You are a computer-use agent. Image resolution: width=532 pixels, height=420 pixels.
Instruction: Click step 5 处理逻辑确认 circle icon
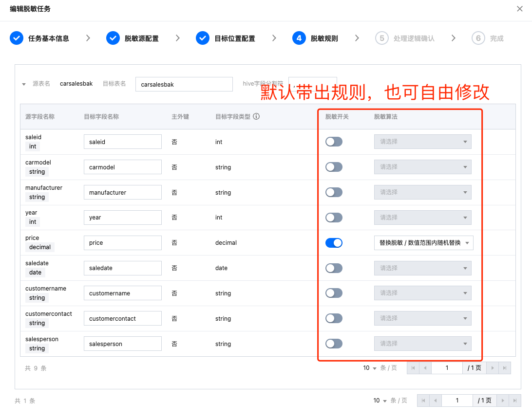pos(382,38)
